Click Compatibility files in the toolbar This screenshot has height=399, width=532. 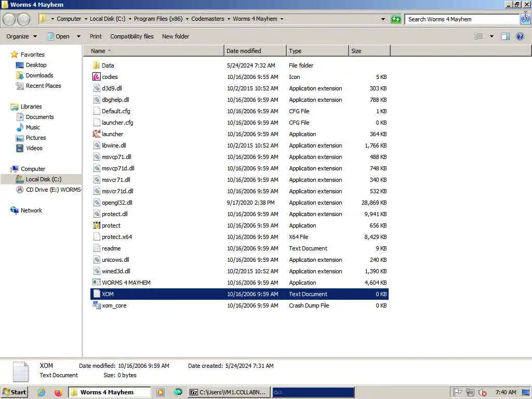(x=131, y=36)
